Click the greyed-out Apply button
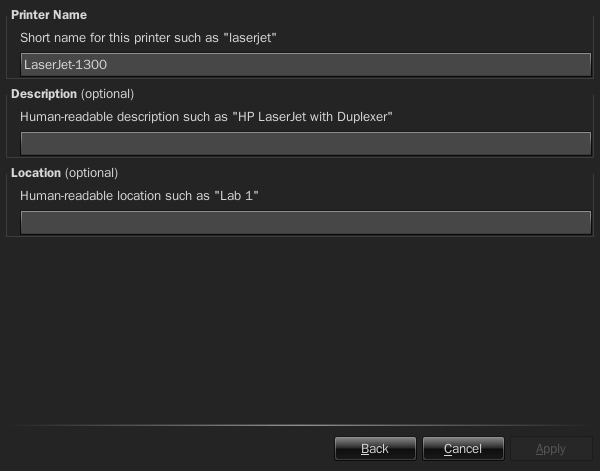 point(551,448)
